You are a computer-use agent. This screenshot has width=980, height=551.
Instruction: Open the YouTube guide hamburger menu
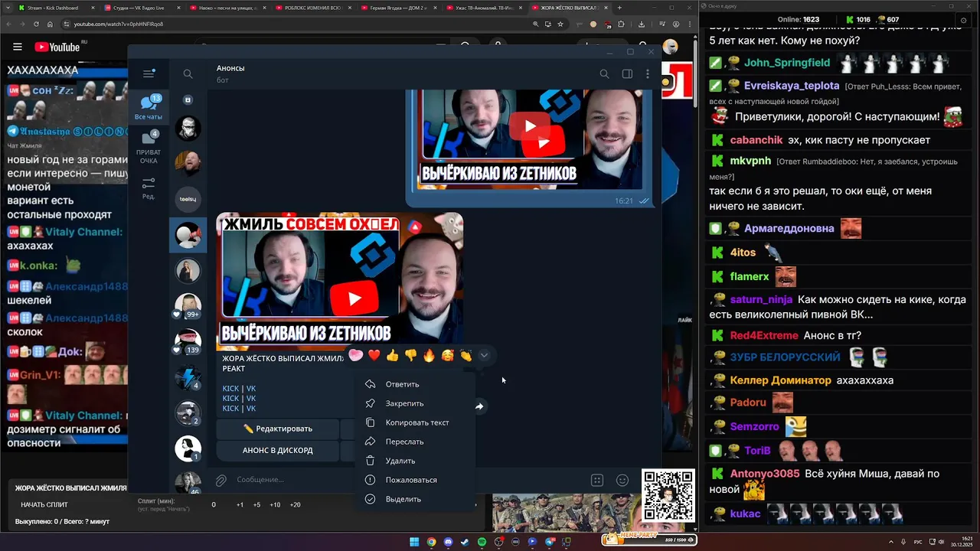[x=17, y=47]
